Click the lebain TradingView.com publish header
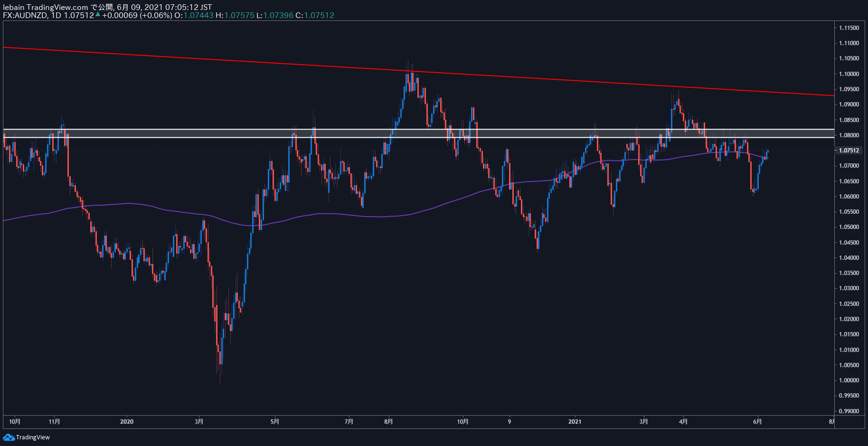This screenshot has width=868, height=446. 107,7
